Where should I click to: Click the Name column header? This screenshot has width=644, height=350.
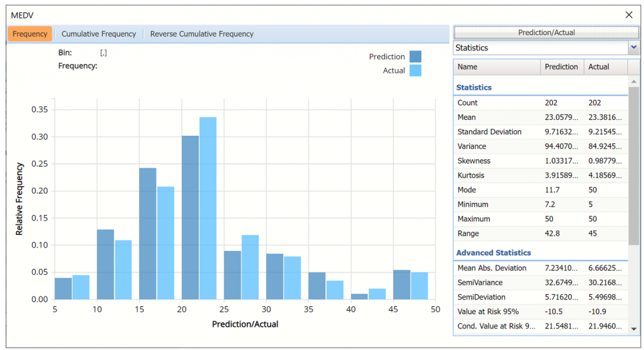tap(496, 67)
